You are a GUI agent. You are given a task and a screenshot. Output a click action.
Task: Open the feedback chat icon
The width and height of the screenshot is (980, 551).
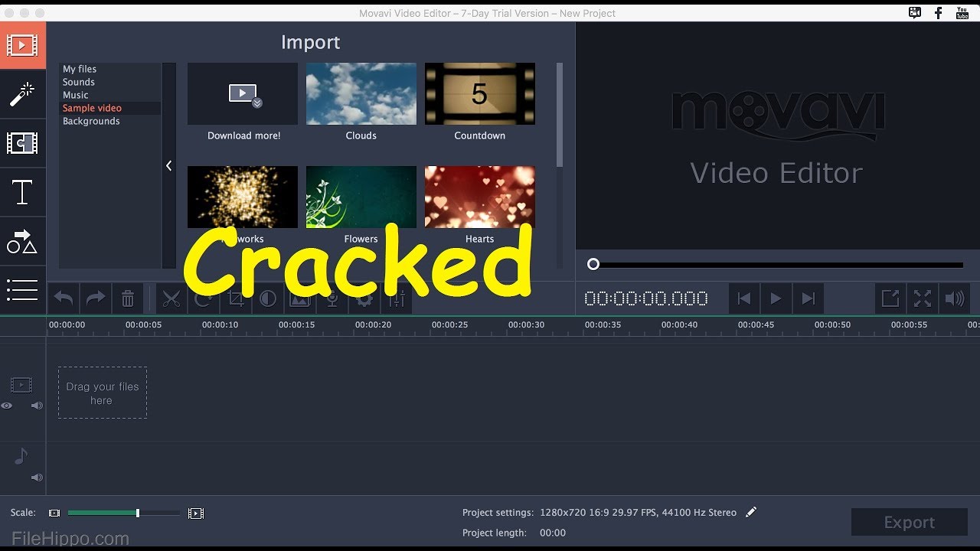point(915,13)
